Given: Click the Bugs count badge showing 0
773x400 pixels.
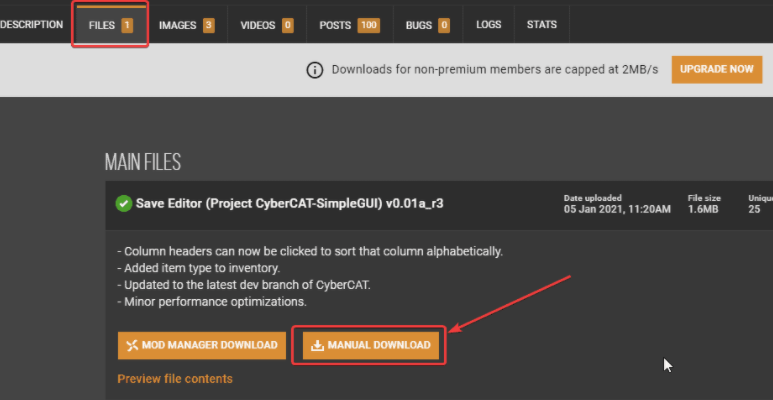Looking at the screenshot, I should tap(444, 25).
